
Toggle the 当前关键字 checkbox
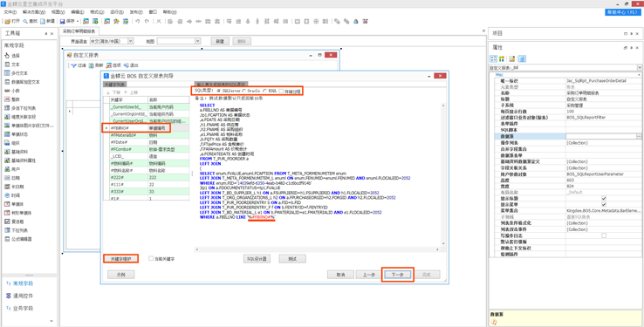(x=151, y=258)
